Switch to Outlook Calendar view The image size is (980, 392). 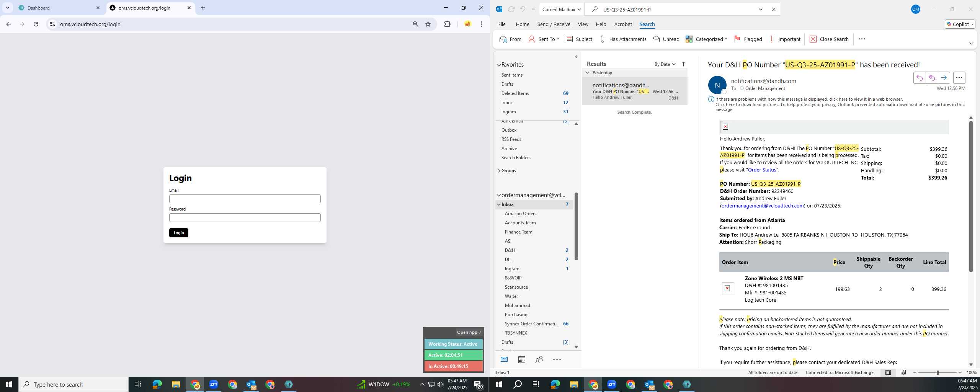click(x=521, y=359)
